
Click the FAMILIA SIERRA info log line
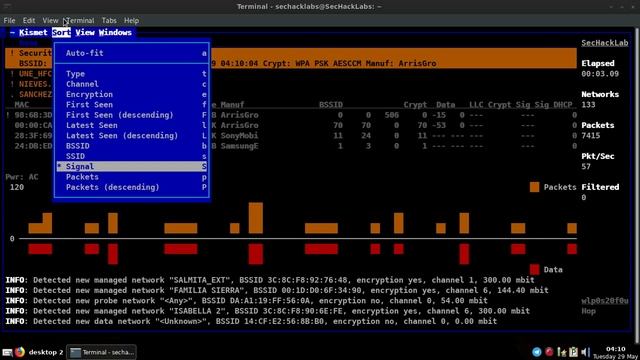(x=277, y=290)
